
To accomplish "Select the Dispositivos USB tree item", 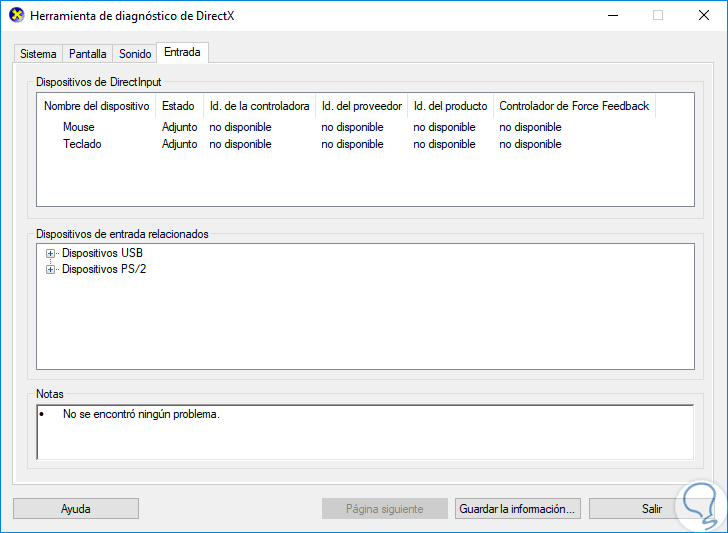I will click(x=102, y=253).
